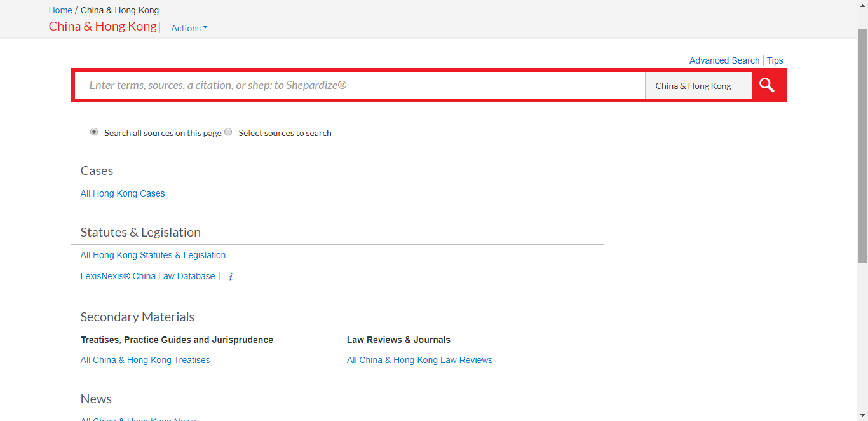Open search Tips link
The width and height of the screenshot is (868, 421).
click(x=775, y=60)
